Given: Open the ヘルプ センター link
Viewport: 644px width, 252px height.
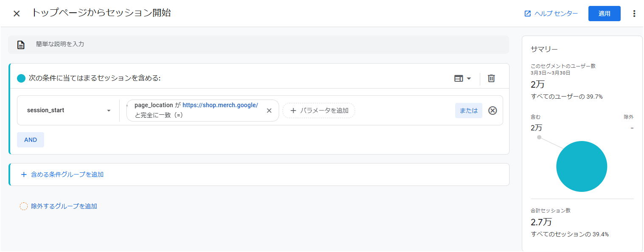Looking at the screenshot, I should 556,14.
